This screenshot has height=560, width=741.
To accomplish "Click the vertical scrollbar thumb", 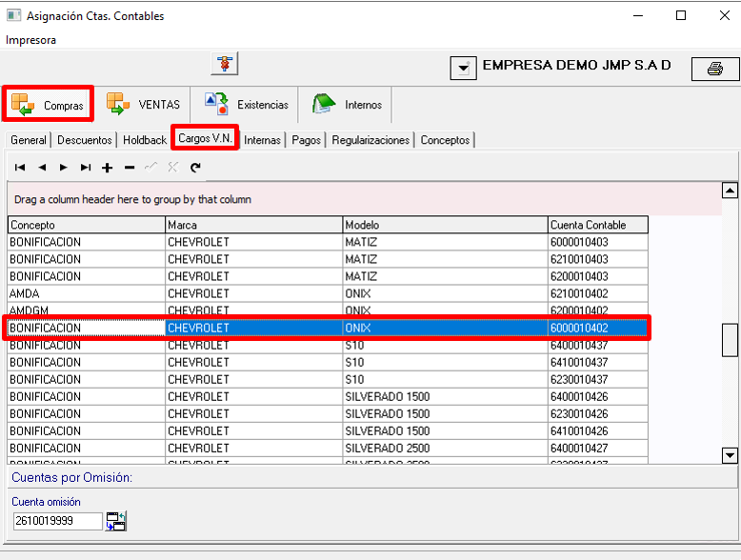I will point(730,340).
